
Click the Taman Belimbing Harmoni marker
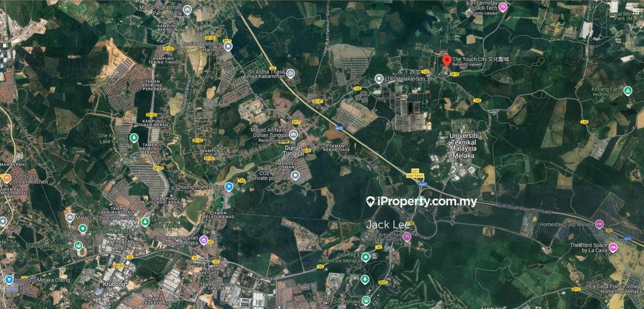229,47
